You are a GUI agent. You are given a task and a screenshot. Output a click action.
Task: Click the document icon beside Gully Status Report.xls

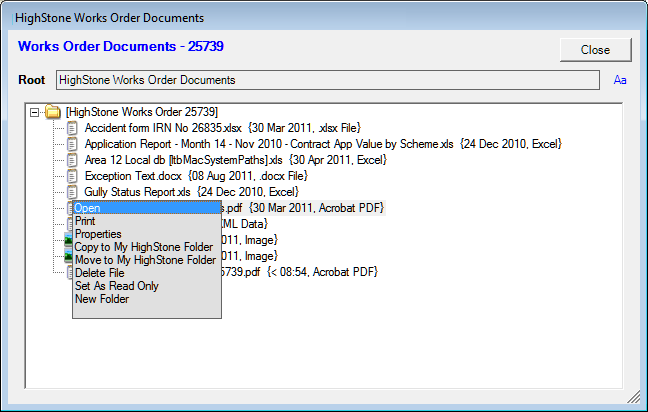click(x=72, y=192)
